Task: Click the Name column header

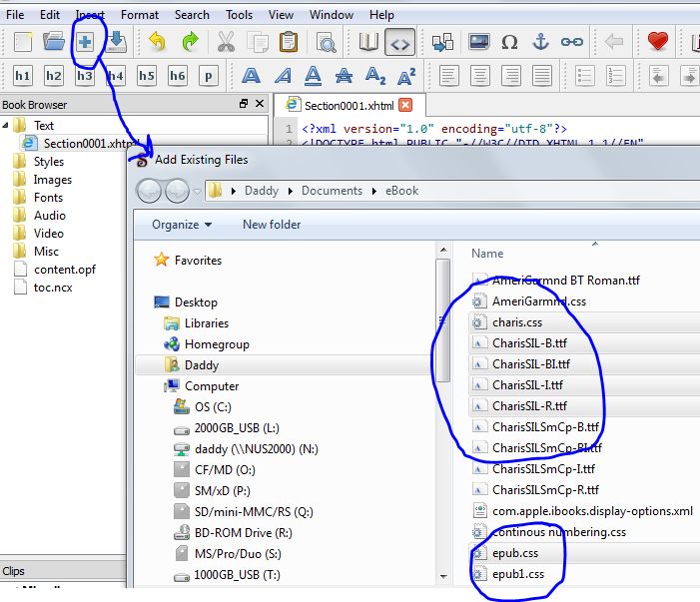Action: point(487,254)
